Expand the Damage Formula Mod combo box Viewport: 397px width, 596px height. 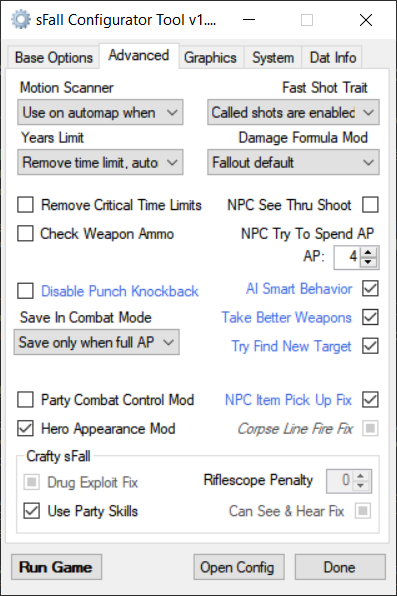pos(293,162)
